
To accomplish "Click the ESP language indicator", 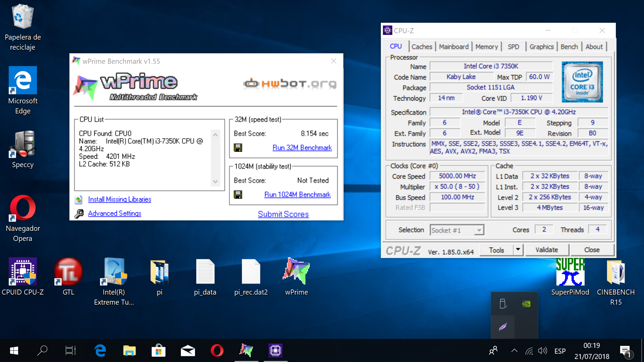I will click(560, 351).
